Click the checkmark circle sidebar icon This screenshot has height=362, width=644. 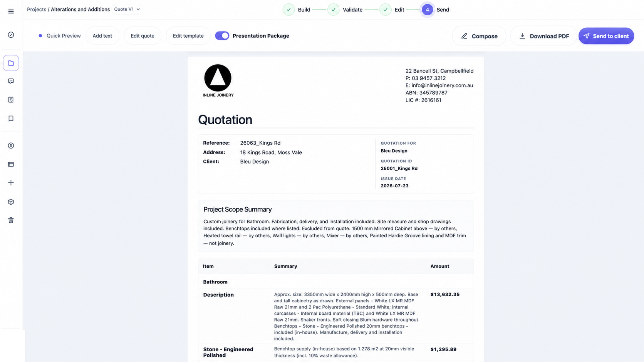(x=11, y=35)
